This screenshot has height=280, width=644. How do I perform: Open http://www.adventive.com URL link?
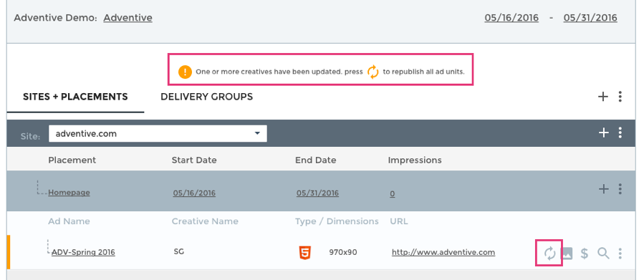tap(443, 252)
